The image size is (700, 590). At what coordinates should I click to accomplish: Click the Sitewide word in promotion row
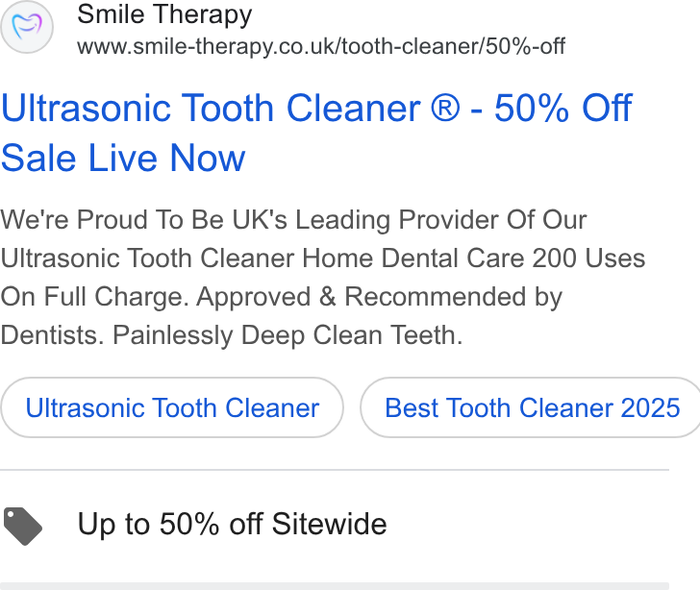[x=329, y=524]
